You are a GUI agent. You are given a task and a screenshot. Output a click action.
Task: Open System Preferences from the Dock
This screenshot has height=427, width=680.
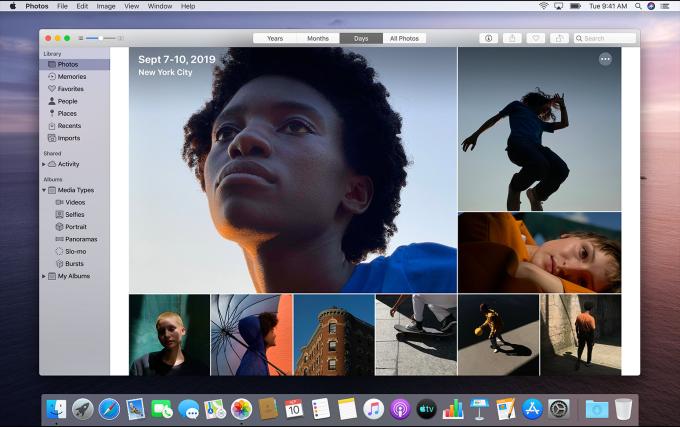[x=559, y=409]
